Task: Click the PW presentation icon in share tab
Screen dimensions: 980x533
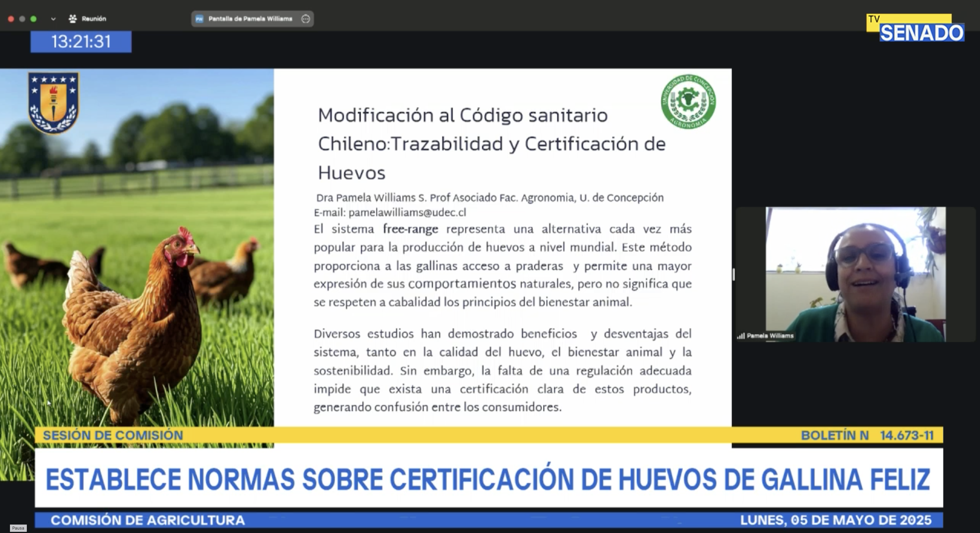Action: click(199, 19)
